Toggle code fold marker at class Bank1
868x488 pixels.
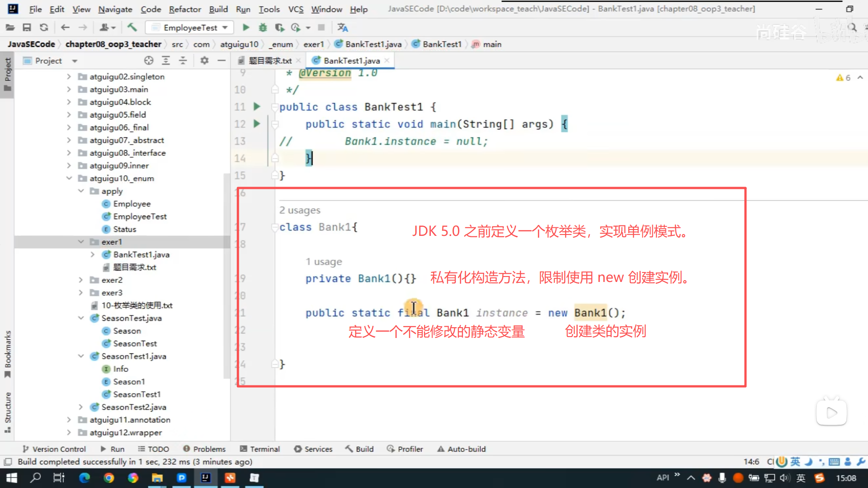274,227
